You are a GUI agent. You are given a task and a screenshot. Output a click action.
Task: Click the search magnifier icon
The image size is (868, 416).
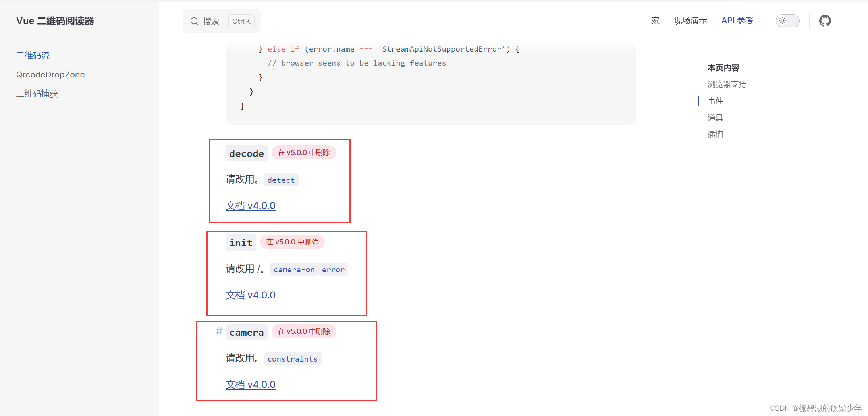194,21
